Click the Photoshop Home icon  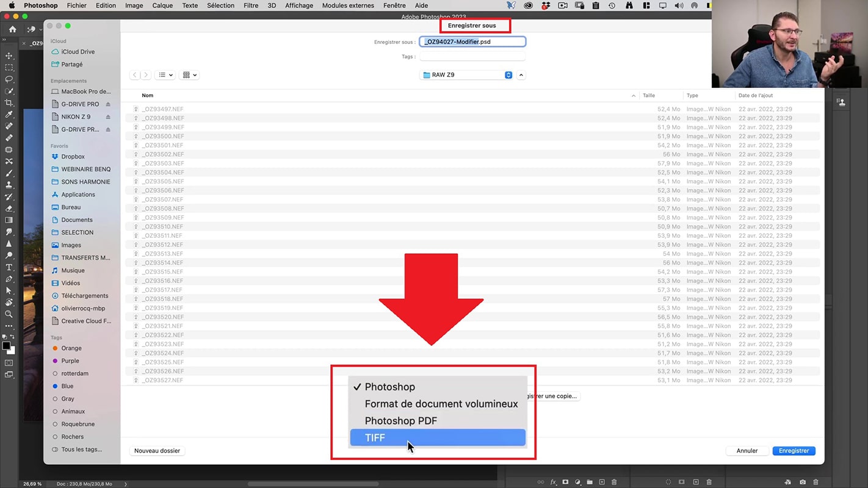pyautogui.click(x=12, y=29)
